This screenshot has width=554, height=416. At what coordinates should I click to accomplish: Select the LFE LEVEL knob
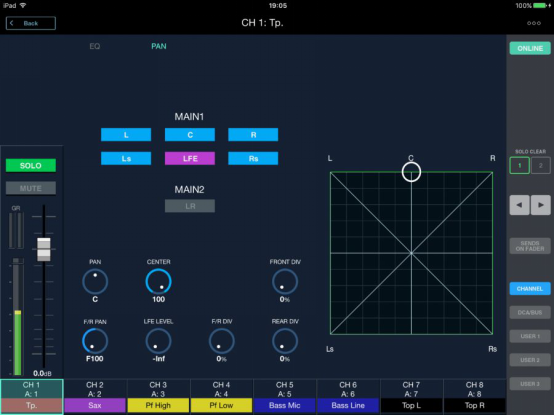[x=158, y=341]
